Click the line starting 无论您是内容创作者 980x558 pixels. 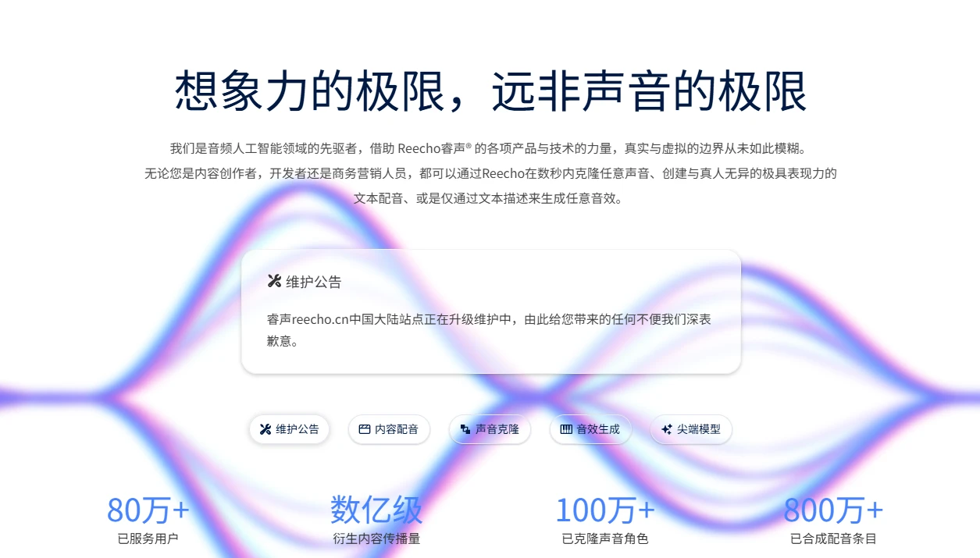coord(490,173)
